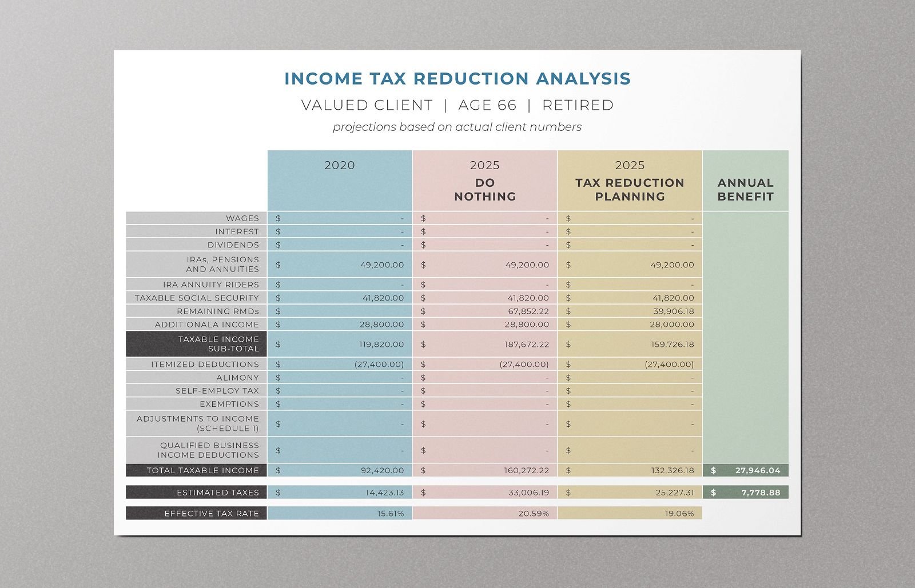Select the 15.61% effective tax rate
The width and height of the screenshot is (915, 588).
tap(391, 514)
